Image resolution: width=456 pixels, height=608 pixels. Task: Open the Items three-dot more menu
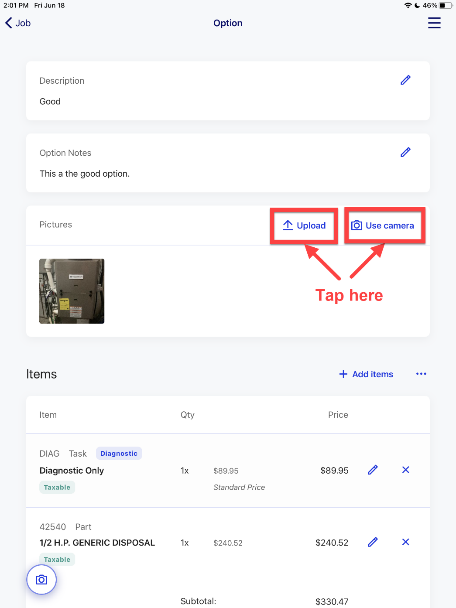421,374
